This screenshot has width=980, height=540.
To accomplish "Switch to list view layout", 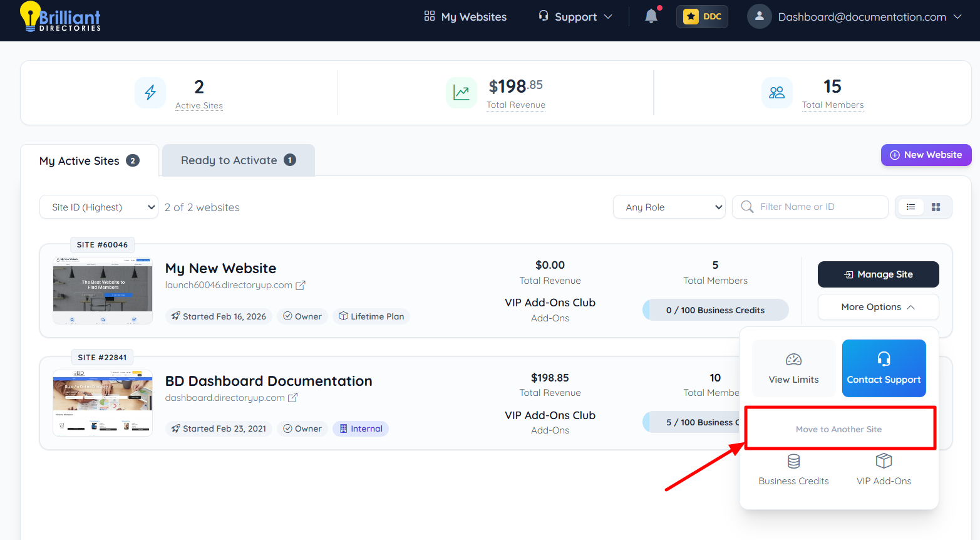I will click(x=911, y=207).
